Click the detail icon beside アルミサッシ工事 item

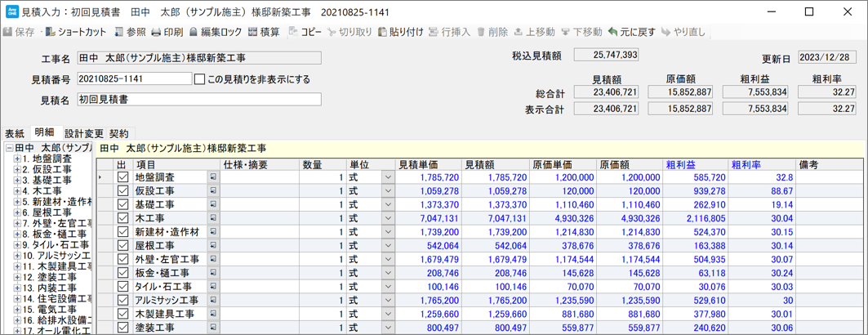coord(212,301)
